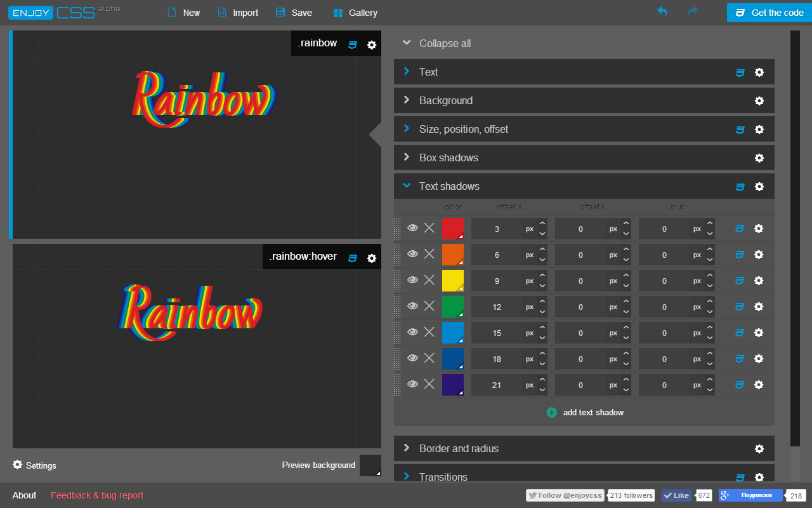Screen dimensions: 812x508
Task: Expand the Transitions section
Action: point(407,476)
